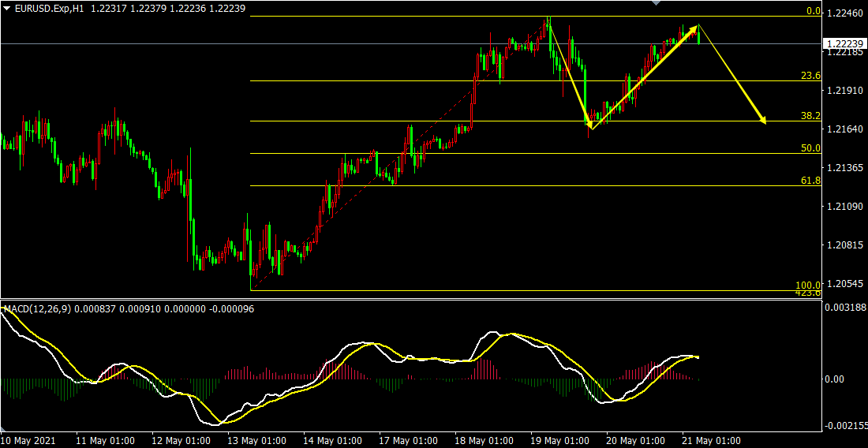
Task: Click the gray chart shift marker at chart top
Action: pos(657,3)
